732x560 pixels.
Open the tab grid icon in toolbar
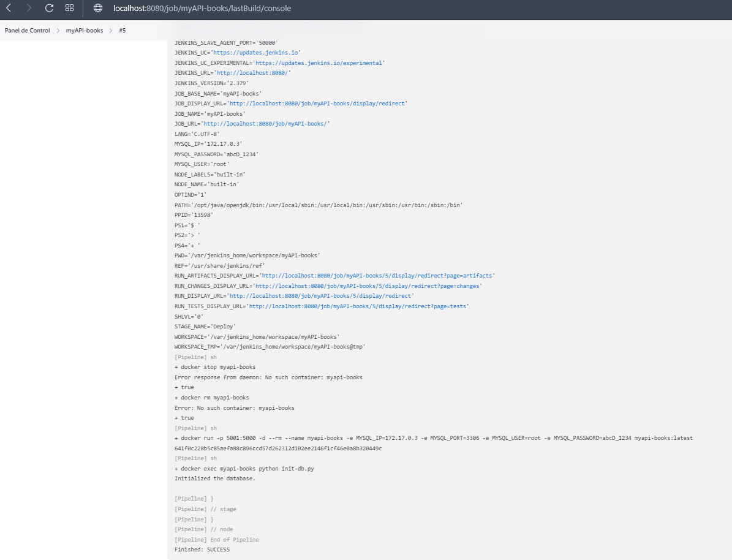69,8
